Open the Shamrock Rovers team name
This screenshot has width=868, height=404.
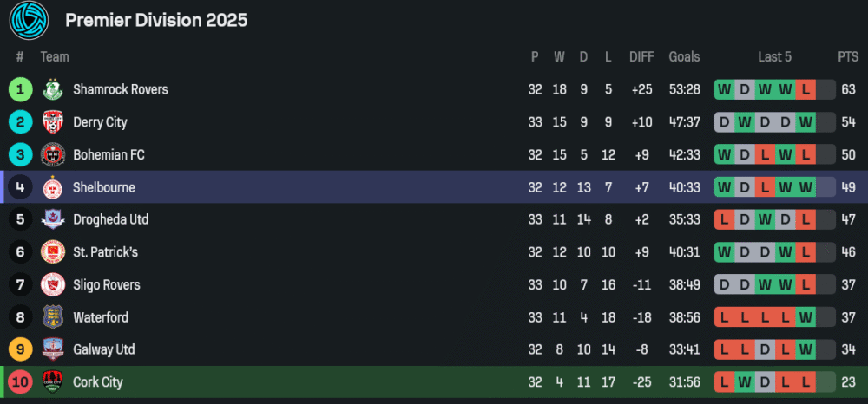pyautogui.click(x=121, y=89)
